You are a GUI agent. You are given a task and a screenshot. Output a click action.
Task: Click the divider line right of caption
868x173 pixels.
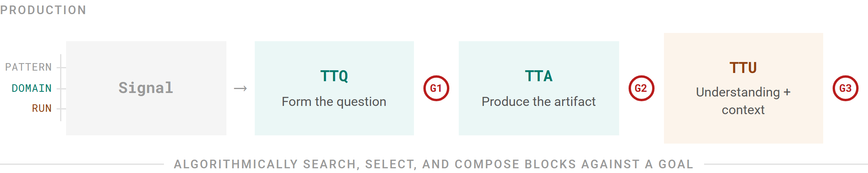(x=785, y=164)
